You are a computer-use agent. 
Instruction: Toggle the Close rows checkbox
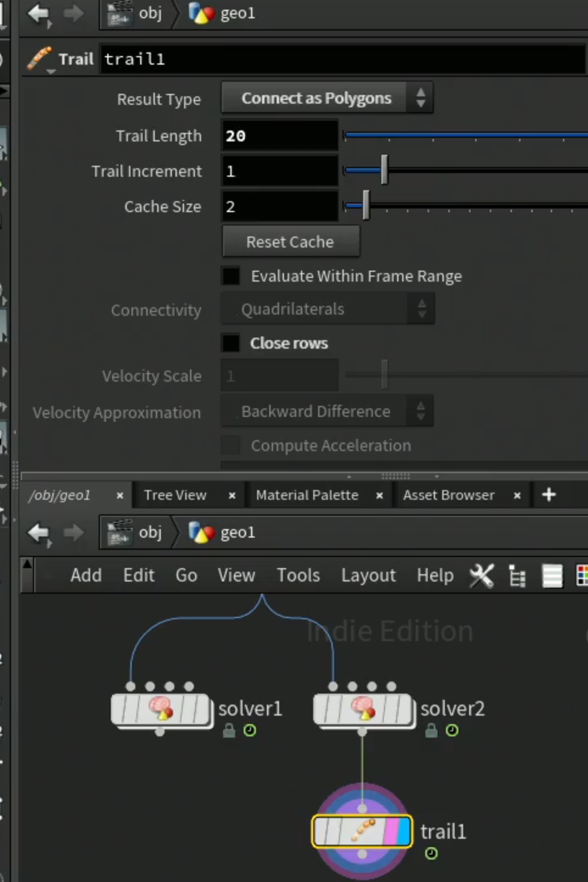point(231,343)
